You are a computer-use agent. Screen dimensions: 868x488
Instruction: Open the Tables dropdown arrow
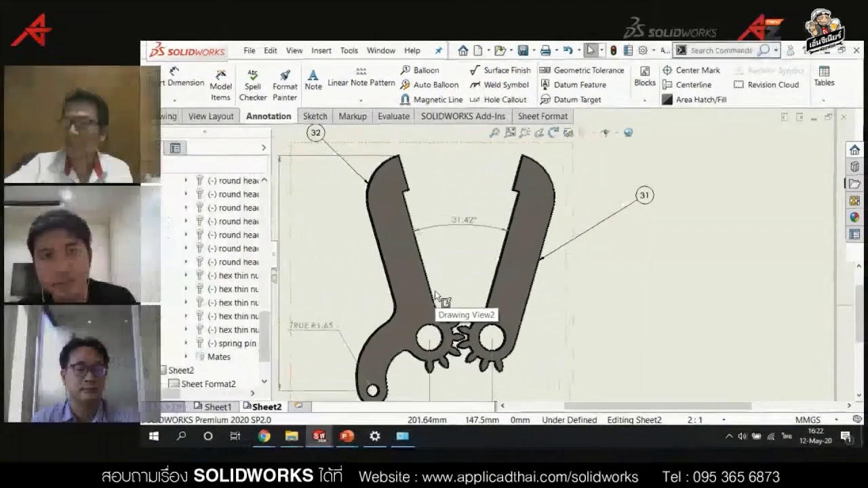[824, 100]
